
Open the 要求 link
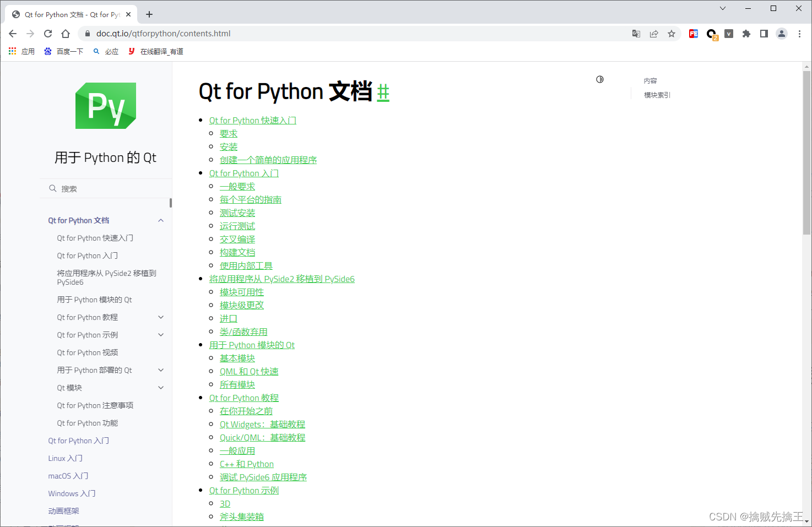[x=229, y=133]
